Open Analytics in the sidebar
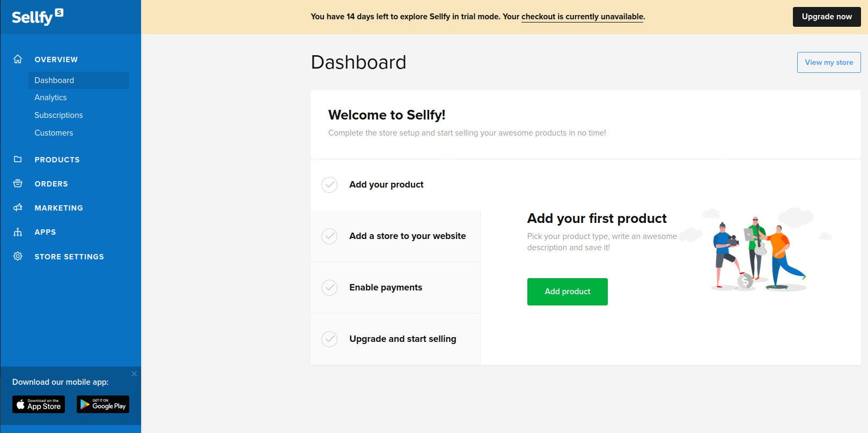868x433 pixels. pos(50,98)
